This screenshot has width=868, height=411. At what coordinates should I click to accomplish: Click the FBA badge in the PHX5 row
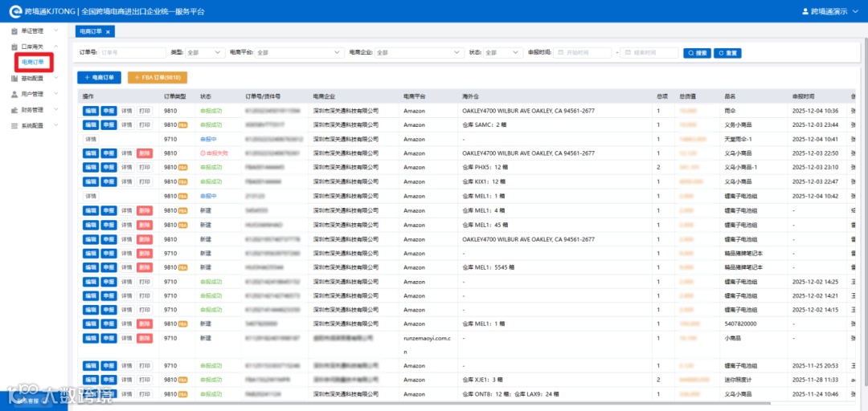point(182,168)
